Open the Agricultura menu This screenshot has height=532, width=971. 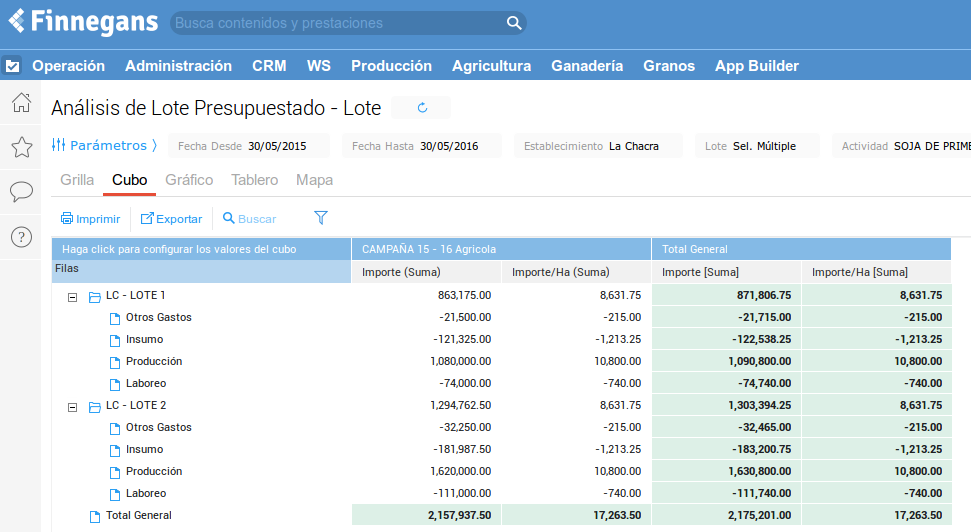491,66
